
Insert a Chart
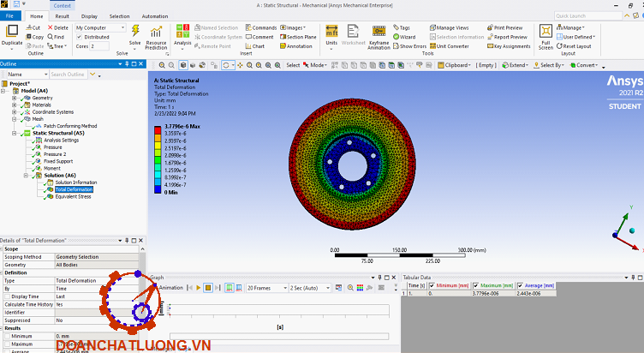255,46
